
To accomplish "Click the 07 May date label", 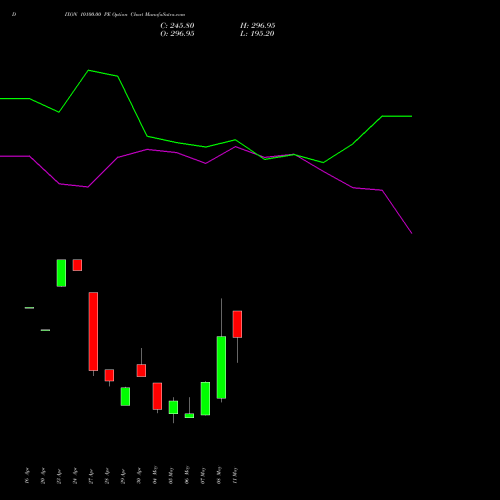I will [x=203, y=475].
